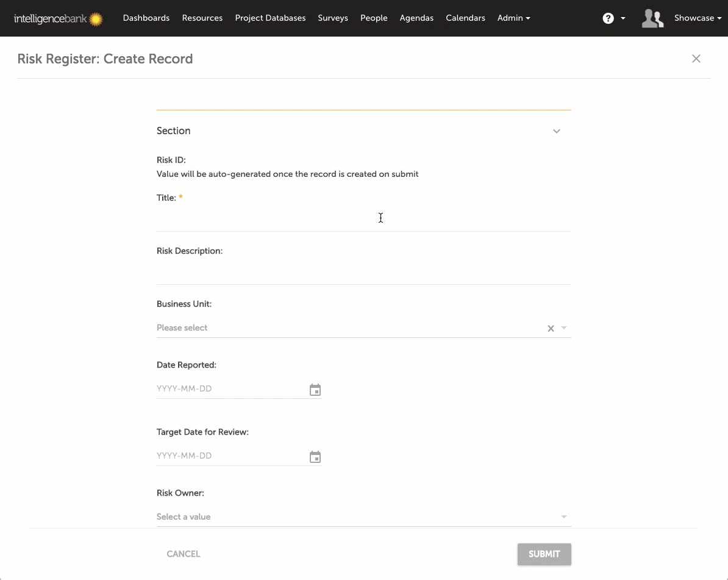The image size is (728, 580).
Task: Open the Target Date for Review calendar icon
Action: pos(315,457)
